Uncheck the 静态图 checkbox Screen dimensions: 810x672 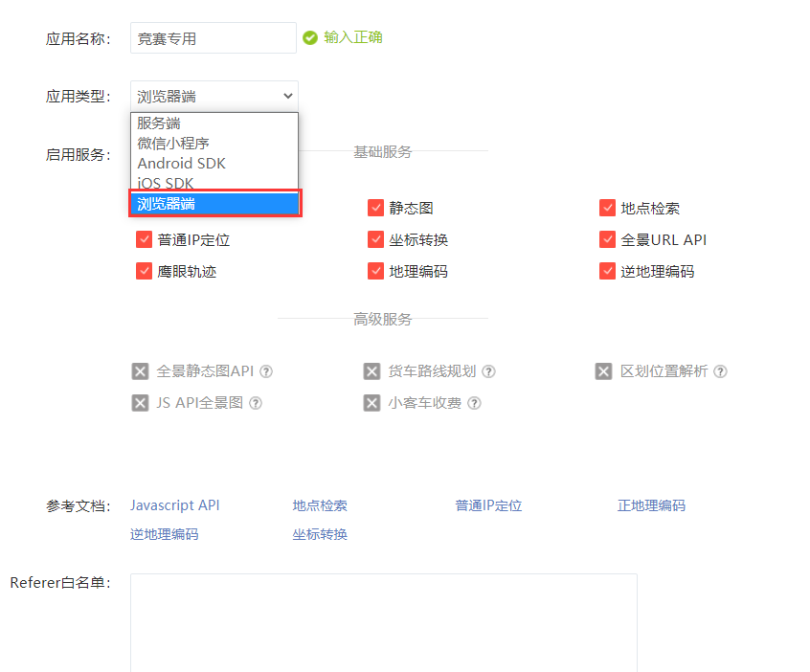click(375, 208)
